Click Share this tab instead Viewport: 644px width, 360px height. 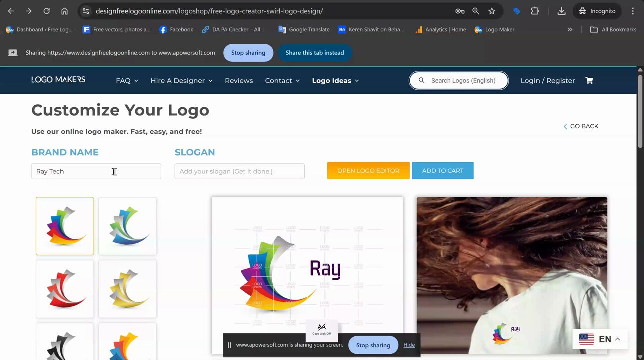[x=315, y=53]
